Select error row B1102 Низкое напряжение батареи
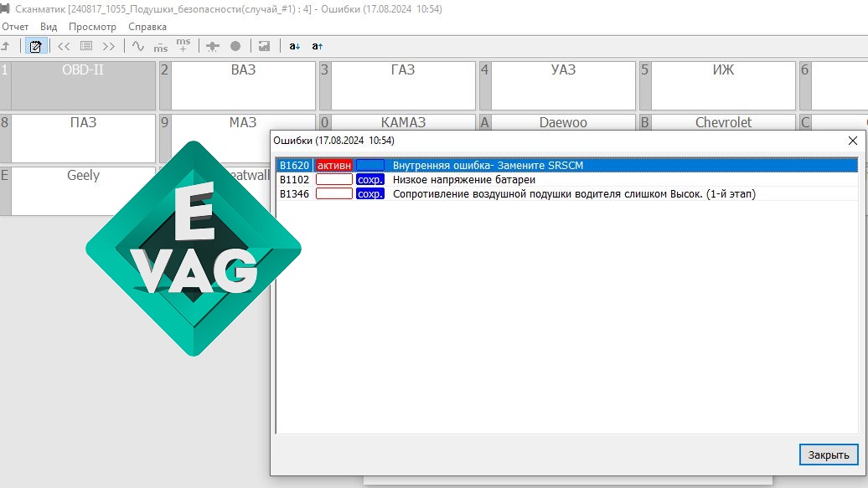The width and height of the screenshot is (868, 488). point(567,179)
